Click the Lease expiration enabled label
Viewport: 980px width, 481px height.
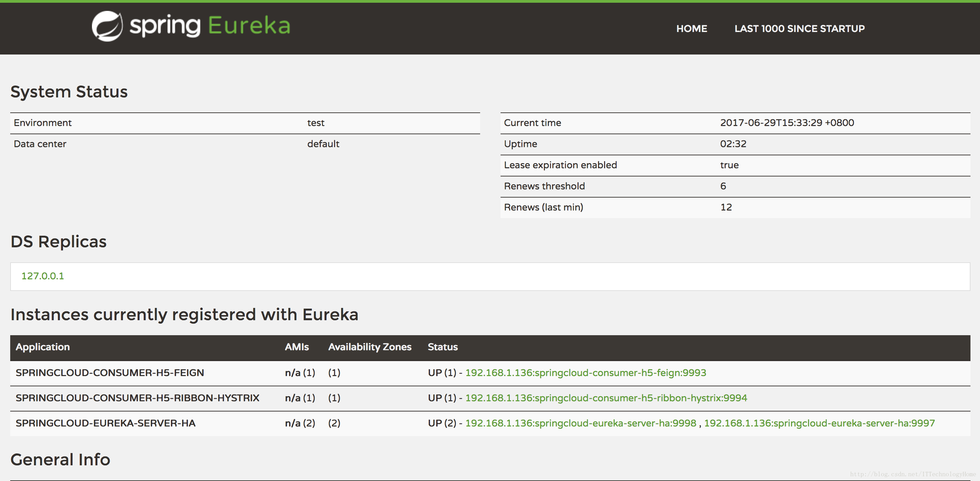[x=560, y=165]
